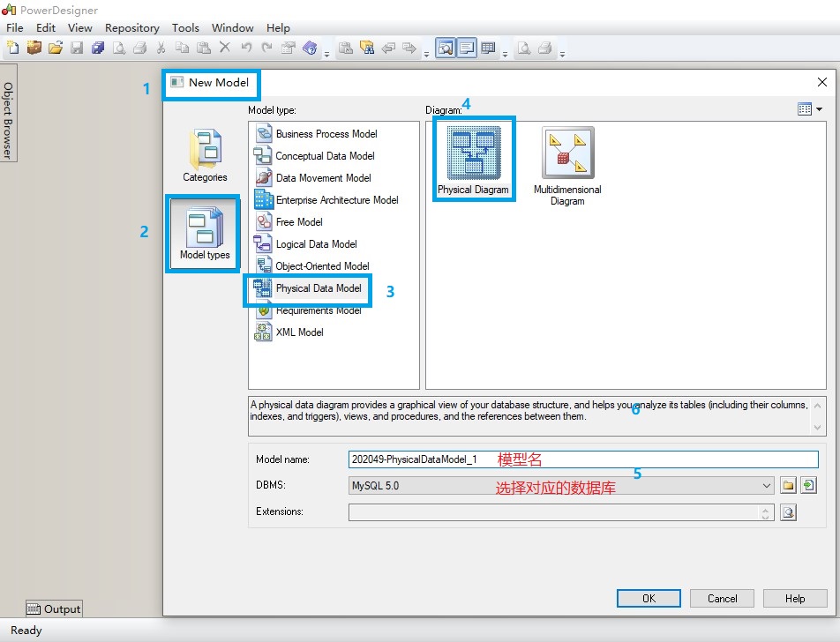Click the Help button
The height and width of the screenshot is (642, 840).
click(x=794, y=598)
